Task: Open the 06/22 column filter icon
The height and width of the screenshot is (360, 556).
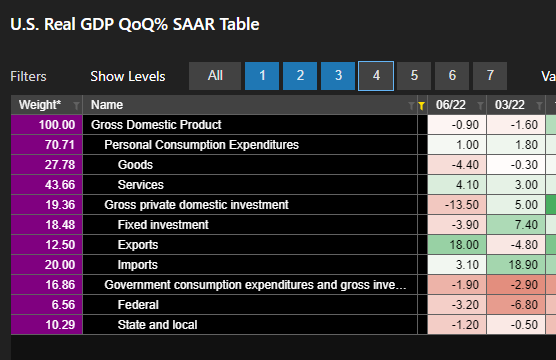Action: coord(480,105)
